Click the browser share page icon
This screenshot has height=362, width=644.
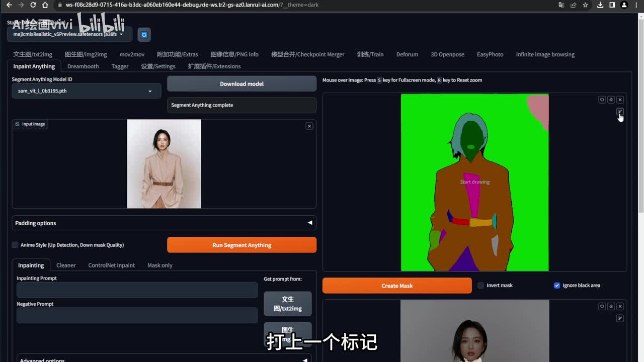573,5
